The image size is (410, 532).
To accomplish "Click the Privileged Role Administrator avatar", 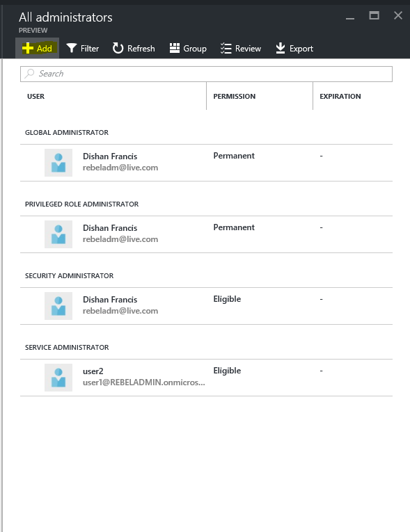I will coord(58,234).
